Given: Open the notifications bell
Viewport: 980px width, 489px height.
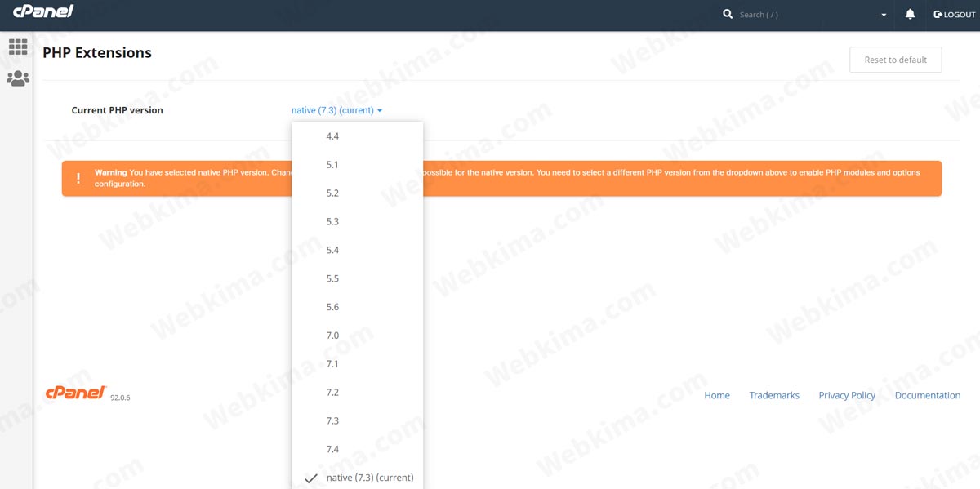Looking at the screenshot, I should pyautogui.click(x=911, y=15).
